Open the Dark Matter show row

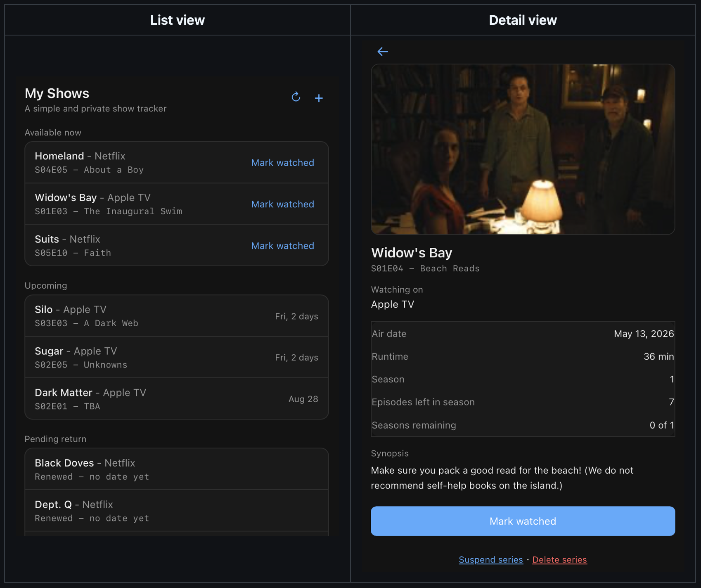click(x=177, y=399)
